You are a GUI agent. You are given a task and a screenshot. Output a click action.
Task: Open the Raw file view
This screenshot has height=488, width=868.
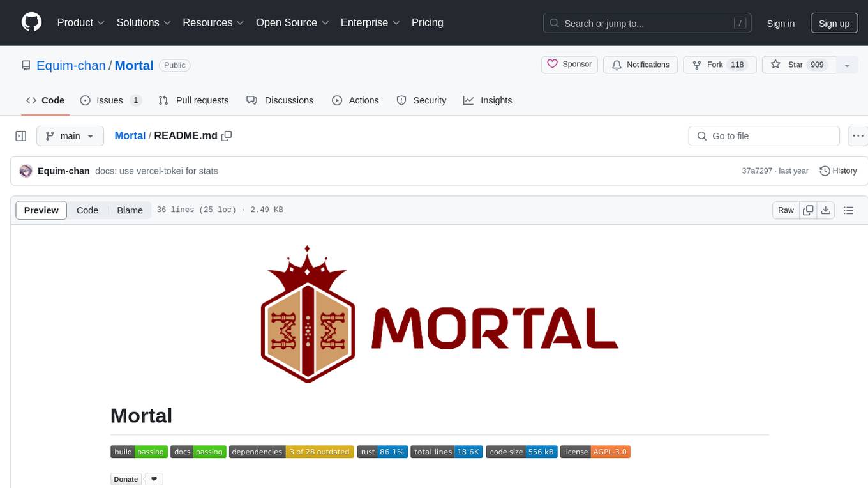pos(786,210)
